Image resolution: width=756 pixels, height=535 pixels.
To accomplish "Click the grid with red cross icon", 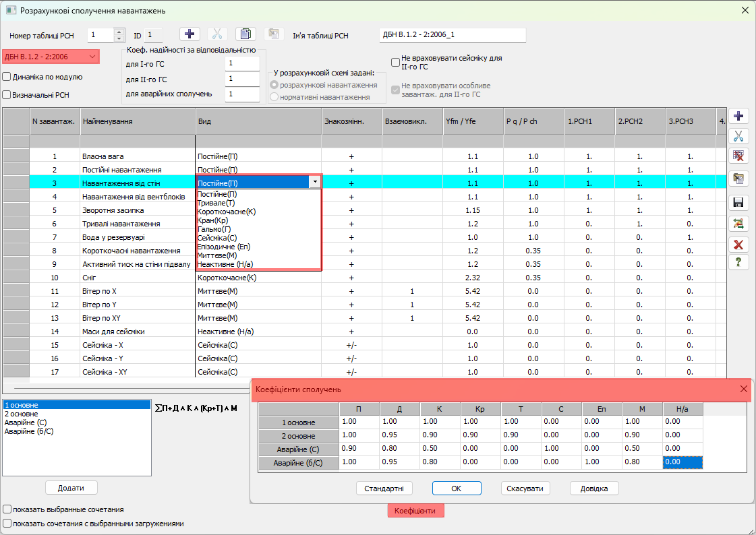I will tap(738, 156).
